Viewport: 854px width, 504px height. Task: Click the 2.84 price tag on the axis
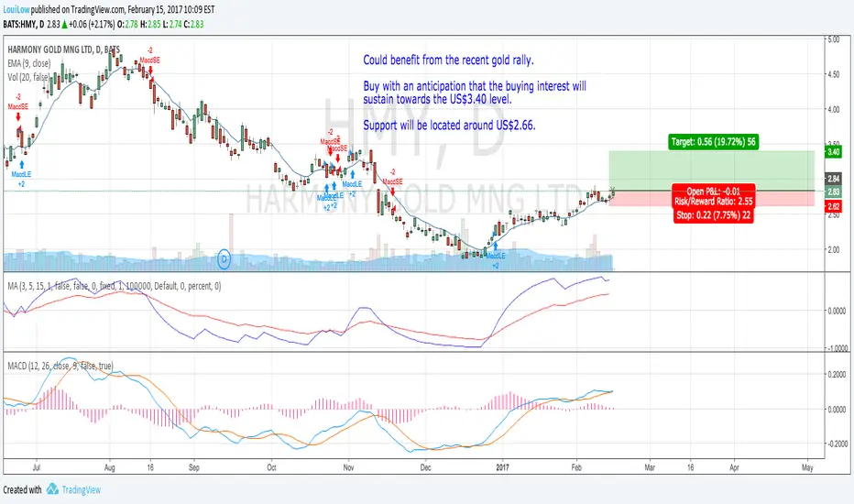point(834,179)
